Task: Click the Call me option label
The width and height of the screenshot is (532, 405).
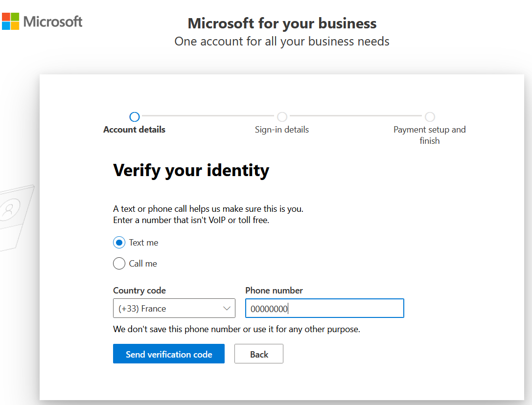Action: (x=143, y=264)
